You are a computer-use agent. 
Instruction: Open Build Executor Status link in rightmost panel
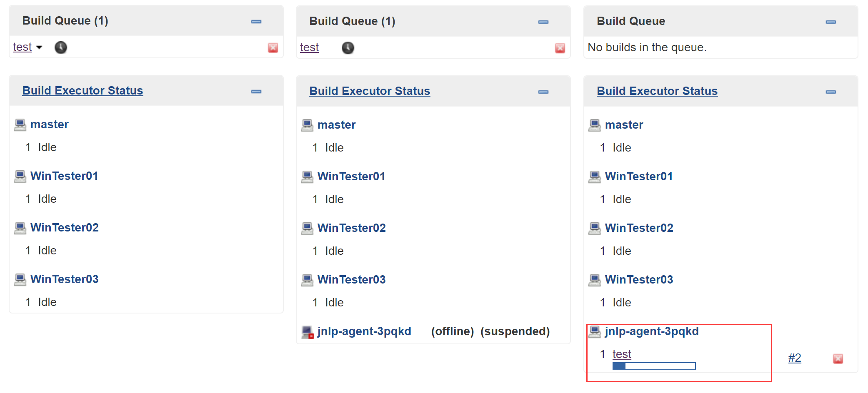657,91
